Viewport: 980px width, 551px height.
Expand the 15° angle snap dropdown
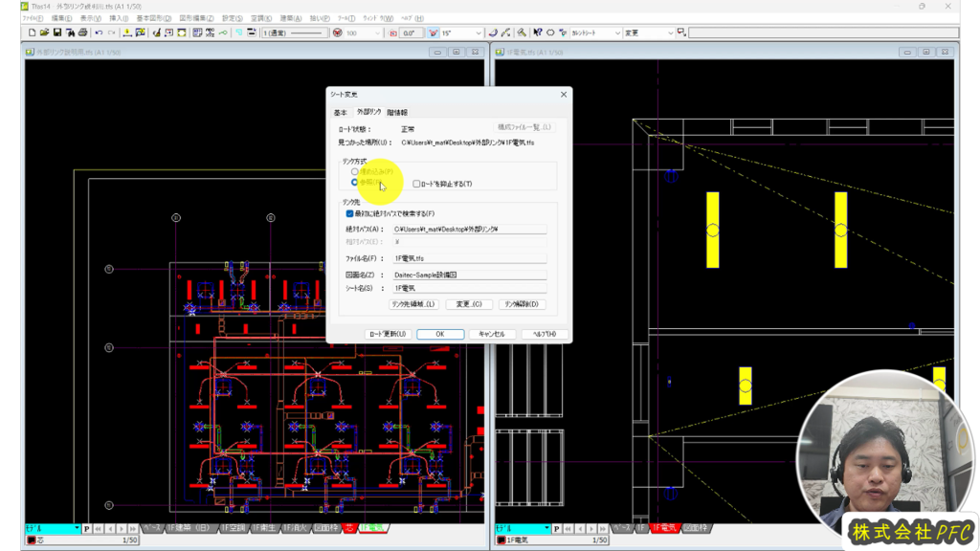478,33
